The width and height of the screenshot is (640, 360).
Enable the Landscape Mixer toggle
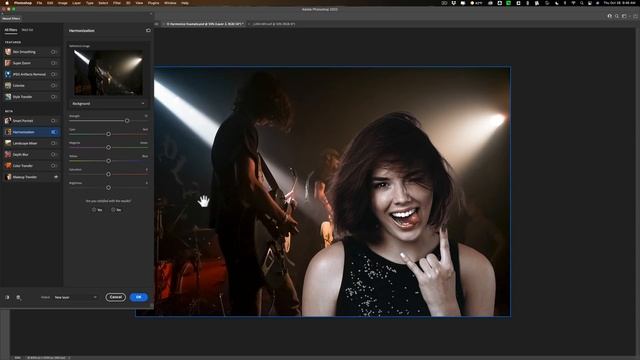(53, 143)
